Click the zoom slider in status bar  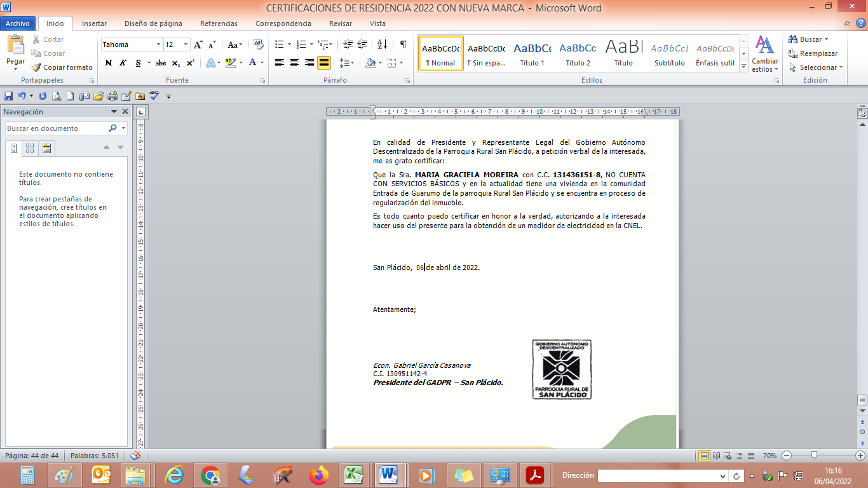814,456
